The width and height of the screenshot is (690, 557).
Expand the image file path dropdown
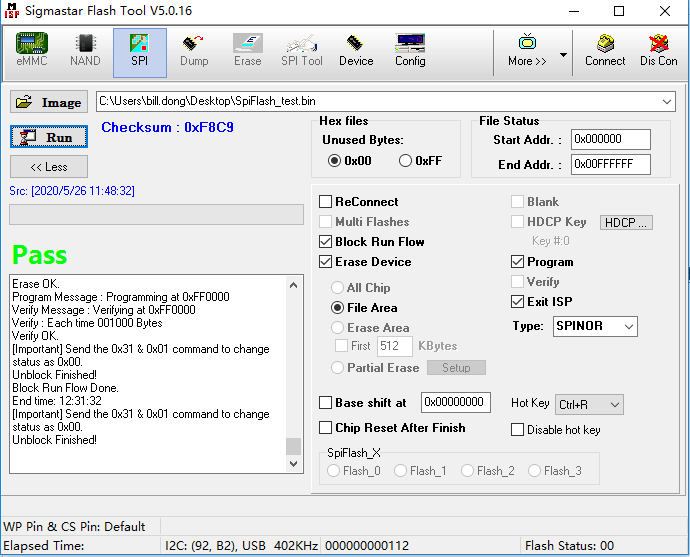667,102
